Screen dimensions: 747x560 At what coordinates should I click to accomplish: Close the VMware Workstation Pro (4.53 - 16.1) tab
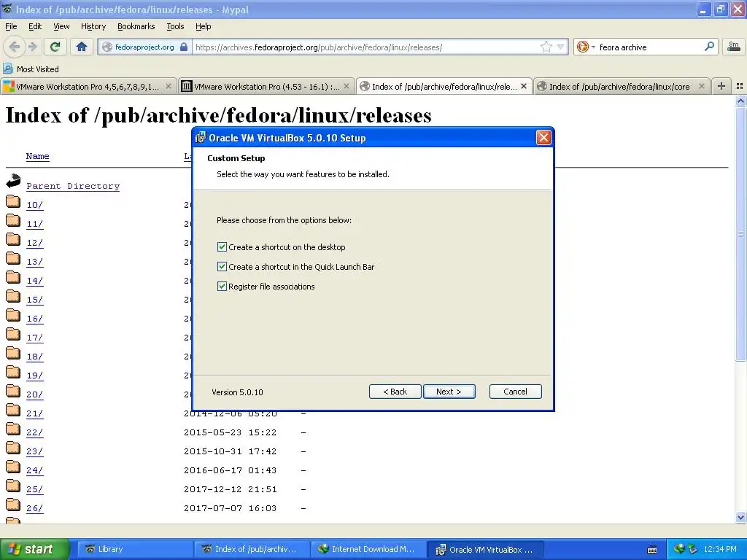click(x=347, y=86)
